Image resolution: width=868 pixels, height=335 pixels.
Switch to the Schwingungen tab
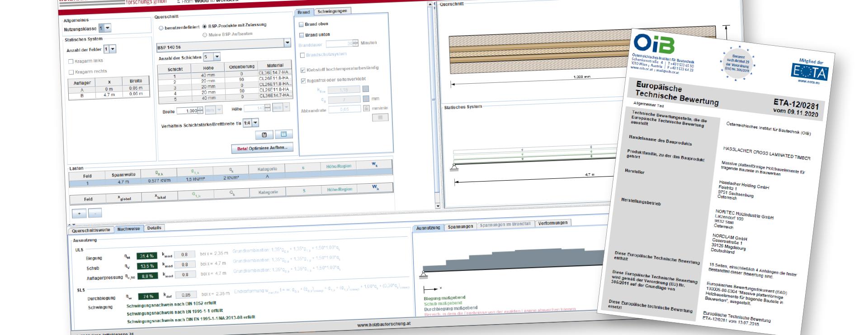pos(332,11)
